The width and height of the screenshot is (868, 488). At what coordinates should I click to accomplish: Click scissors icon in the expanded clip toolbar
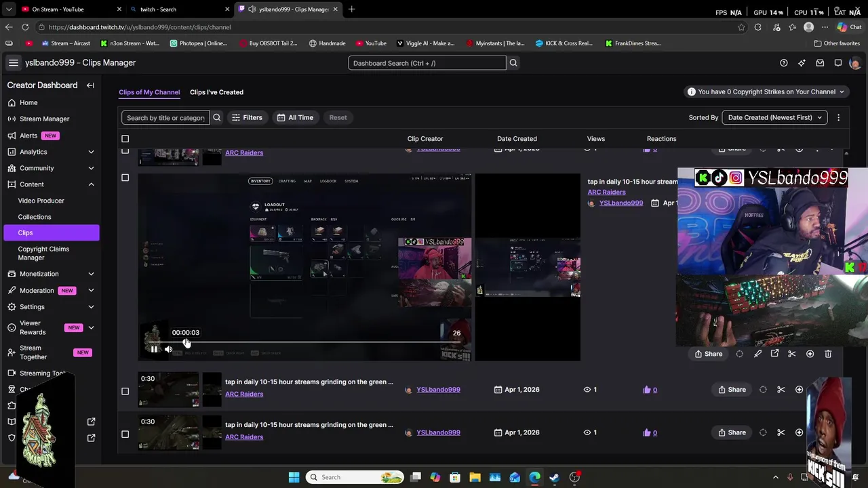792,354
